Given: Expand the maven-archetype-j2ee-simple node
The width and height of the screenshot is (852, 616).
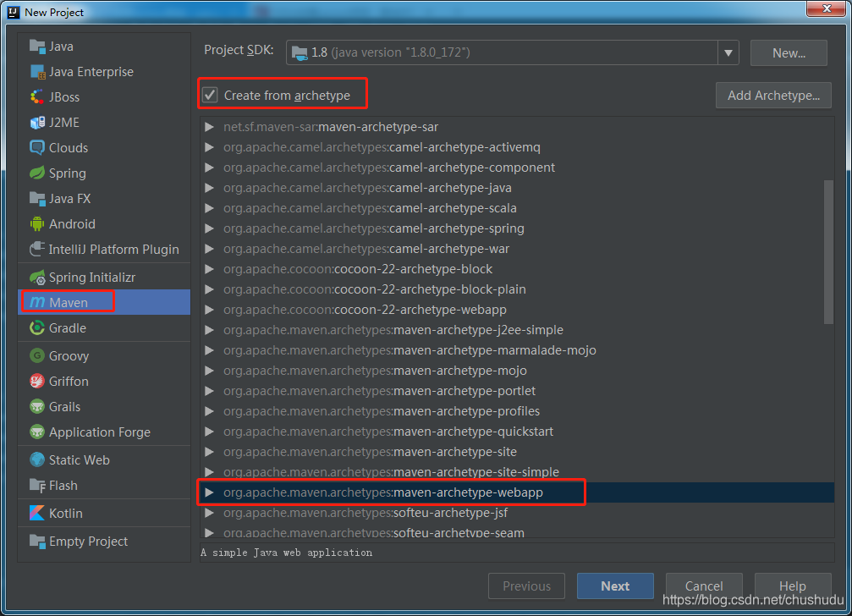Looking at the screenshot, I should pos(209,330).
